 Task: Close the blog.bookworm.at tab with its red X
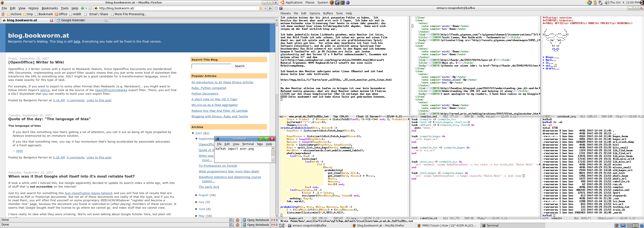52,20
